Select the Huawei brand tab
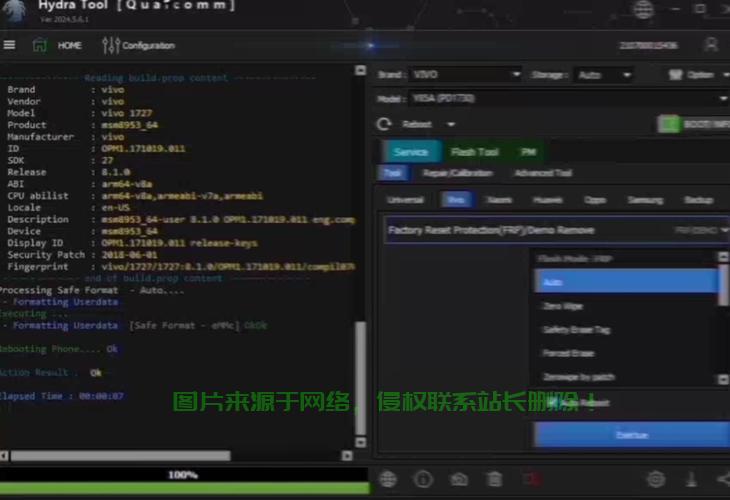The height and width of the screenshot is (500, 730). (548, 200)
